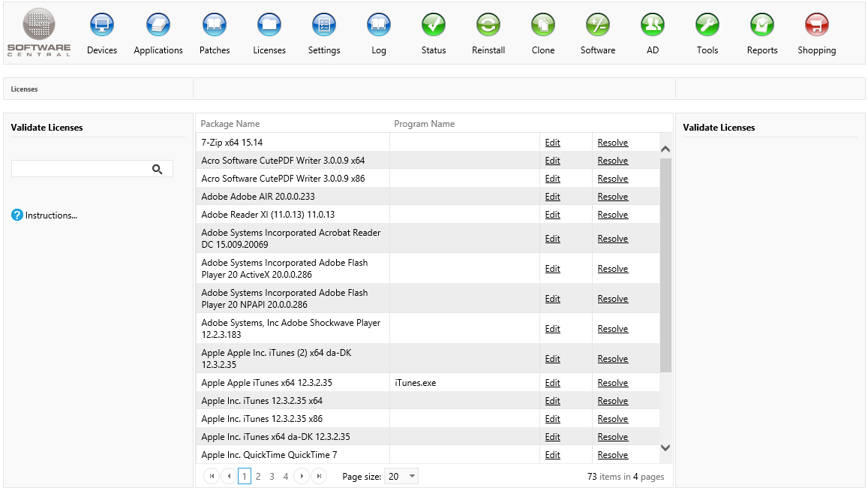Viewport: 868px width, 491px height.
Task: Go to page 2 of results
Action: pos(258,477)
